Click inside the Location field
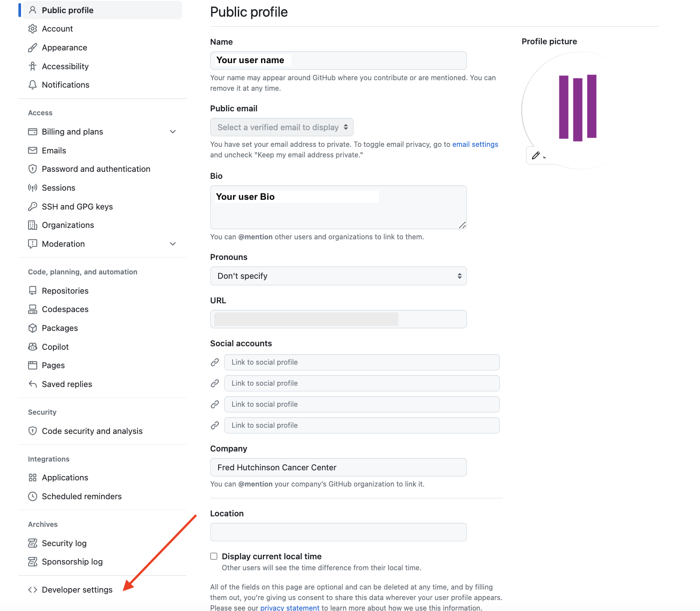The height and width of the screenshot is (611, 700). tap(338, 532)
